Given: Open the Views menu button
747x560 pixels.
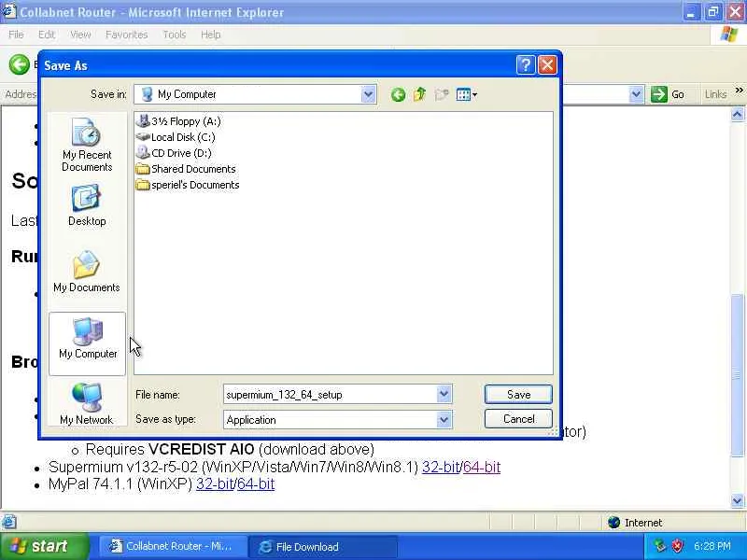Looking at the screenshot, I should tap(466, 95).
